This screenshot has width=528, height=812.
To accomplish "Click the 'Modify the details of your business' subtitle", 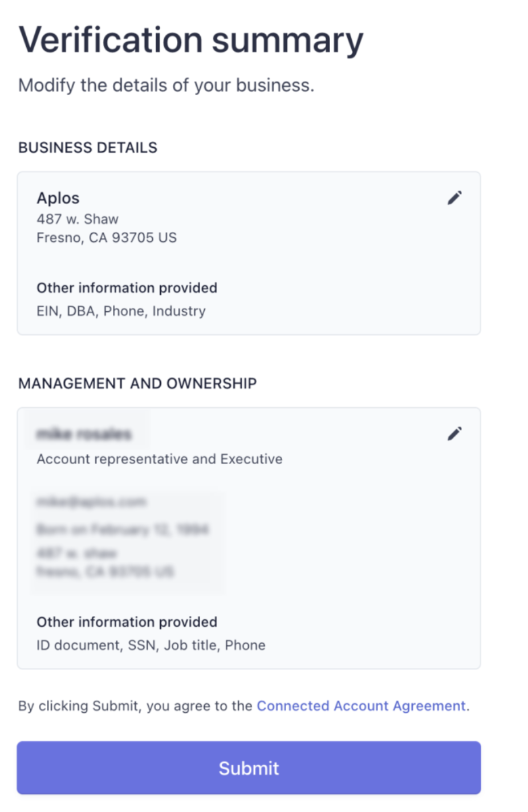I will pyautogui.click(x=166, y=86).
